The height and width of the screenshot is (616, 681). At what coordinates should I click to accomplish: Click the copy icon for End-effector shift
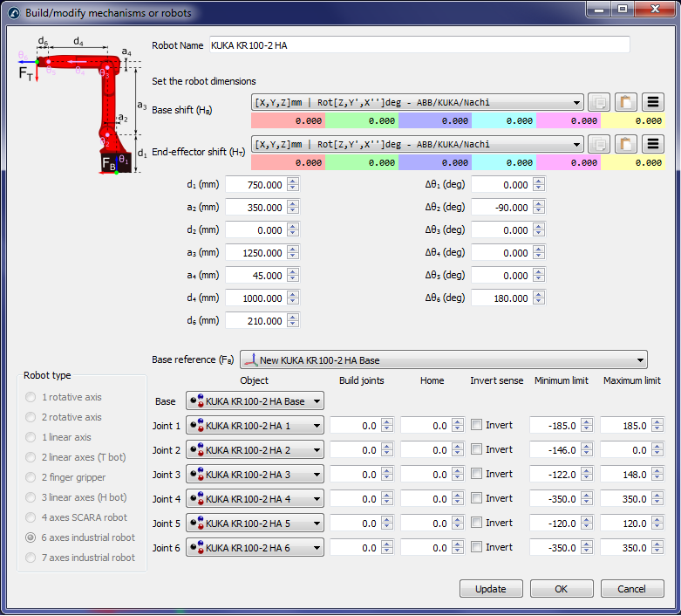coord(598,144)
